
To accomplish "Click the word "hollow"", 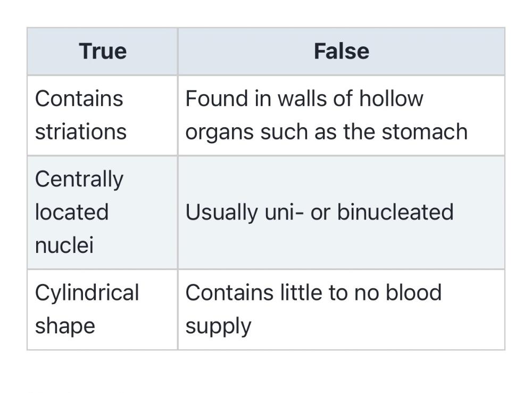I will [391, 99].
